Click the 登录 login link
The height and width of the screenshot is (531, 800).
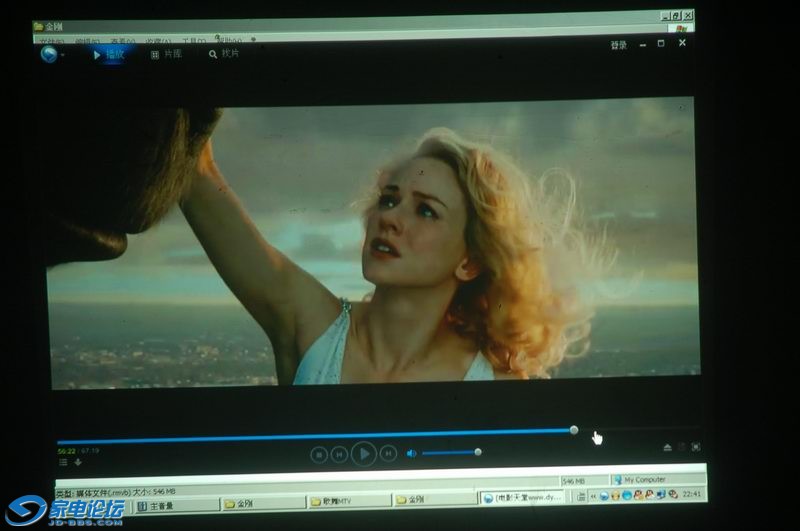pos(619,45)
